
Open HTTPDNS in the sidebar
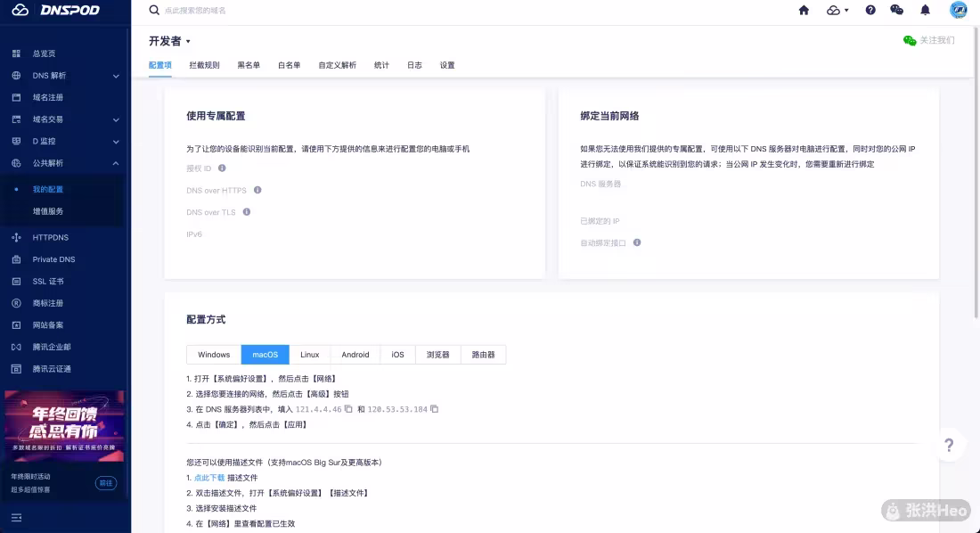click(51, 238)
